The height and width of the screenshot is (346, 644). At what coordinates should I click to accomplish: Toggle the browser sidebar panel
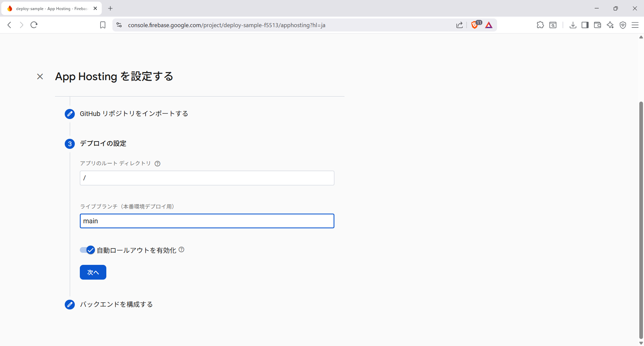[585, 25]
